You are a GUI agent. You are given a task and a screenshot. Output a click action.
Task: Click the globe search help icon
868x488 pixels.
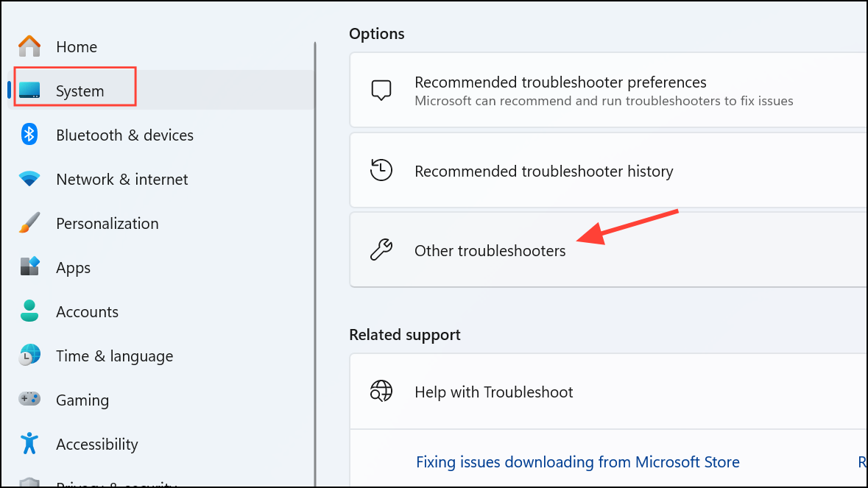click(x=381, y=392)
